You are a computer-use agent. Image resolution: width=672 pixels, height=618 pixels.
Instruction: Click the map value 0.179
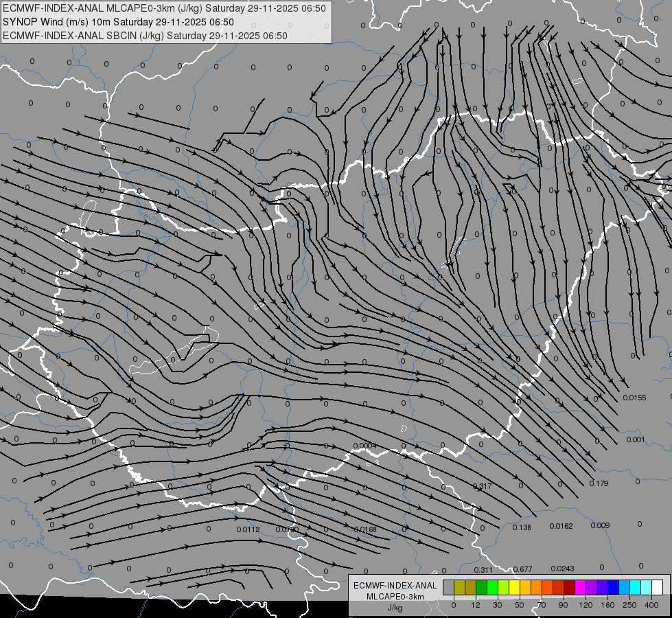point(599,483)
